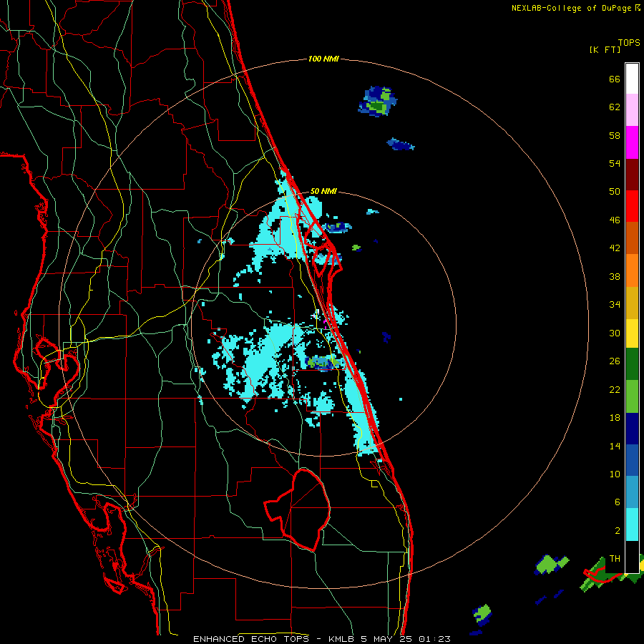The height and width of the screenshot is (644, 644).
Task: Click the cyan legend swatch
Action: coord(632,525)
